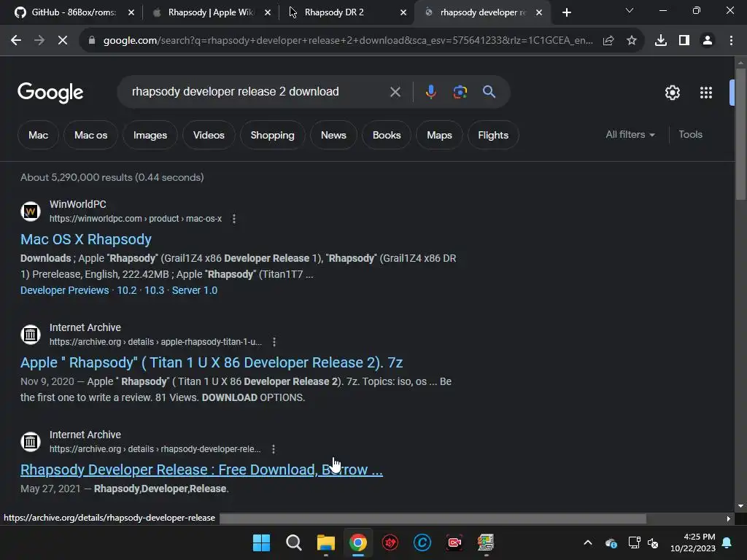
Task: Click the address bar URL
Action: click(348, 41)
